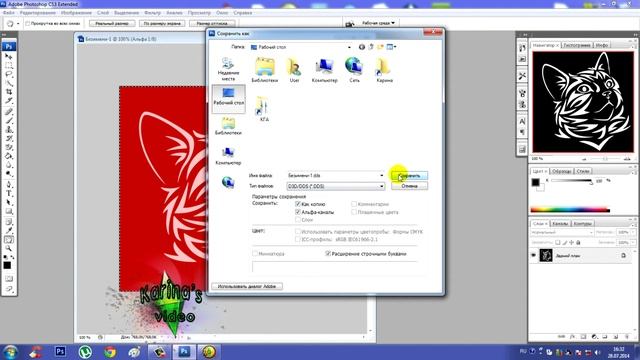Open the Рабочая среда workspace dropdown
Screen dimensions: 640x360
378,23
